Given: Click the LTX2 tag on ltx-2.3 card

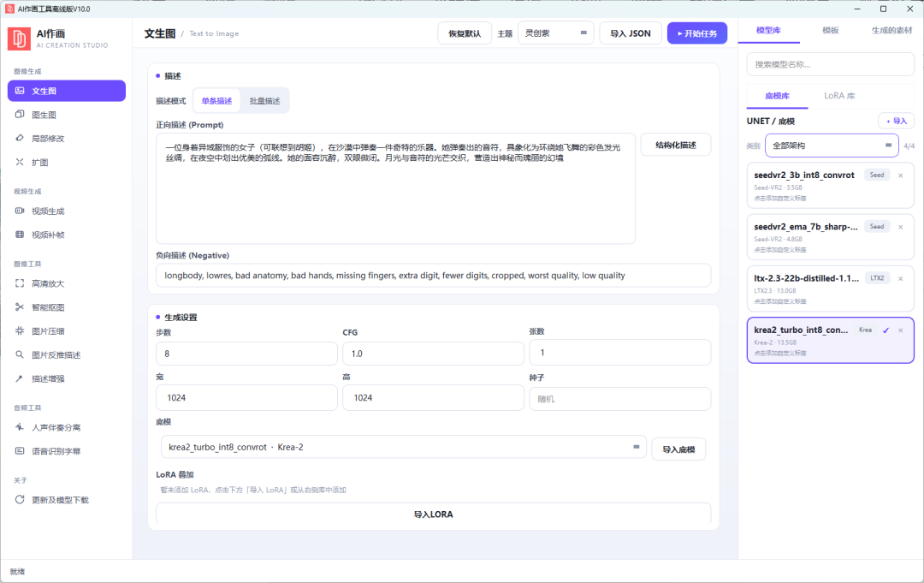Looking at the screenshot, I should pos(877,278).
